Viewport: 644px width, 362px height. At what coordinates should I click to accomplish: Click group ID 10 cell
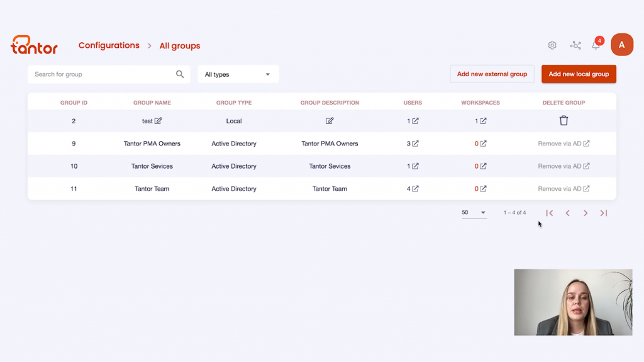coord(74,166)
